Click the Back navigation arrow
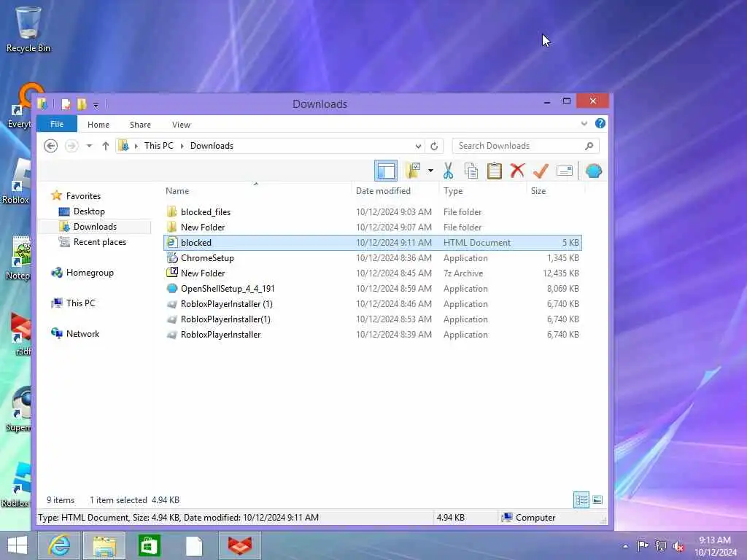Image resolution: width=747 pixels, height=560 pixels. [x=50, y=146]
